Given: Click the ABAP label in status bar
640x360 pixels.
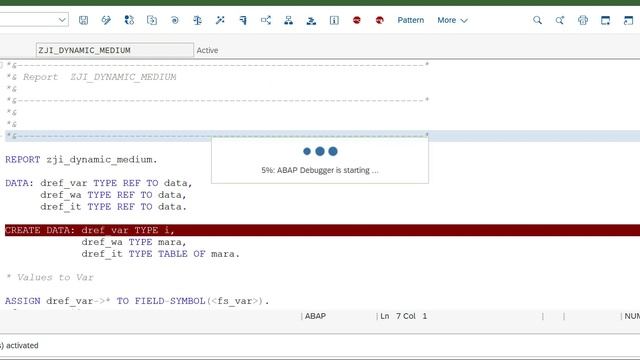Looking at the screenshot, I should (316, 316).
